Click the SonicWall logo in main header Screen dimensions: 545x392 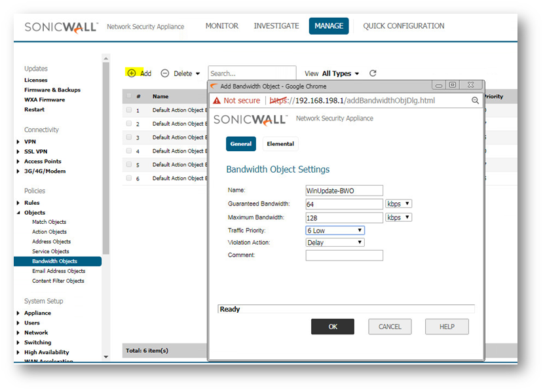(61, 27)
